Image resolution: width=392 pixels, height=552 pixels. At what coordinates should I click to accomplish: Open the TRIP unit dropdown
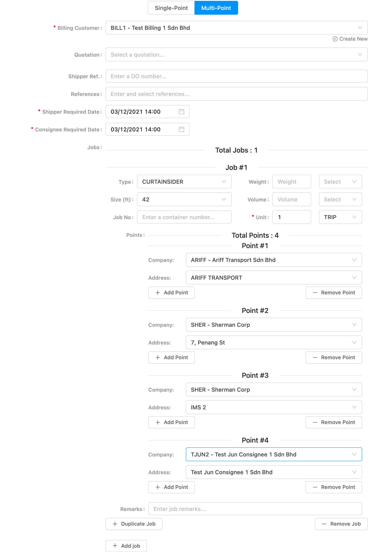340,217
